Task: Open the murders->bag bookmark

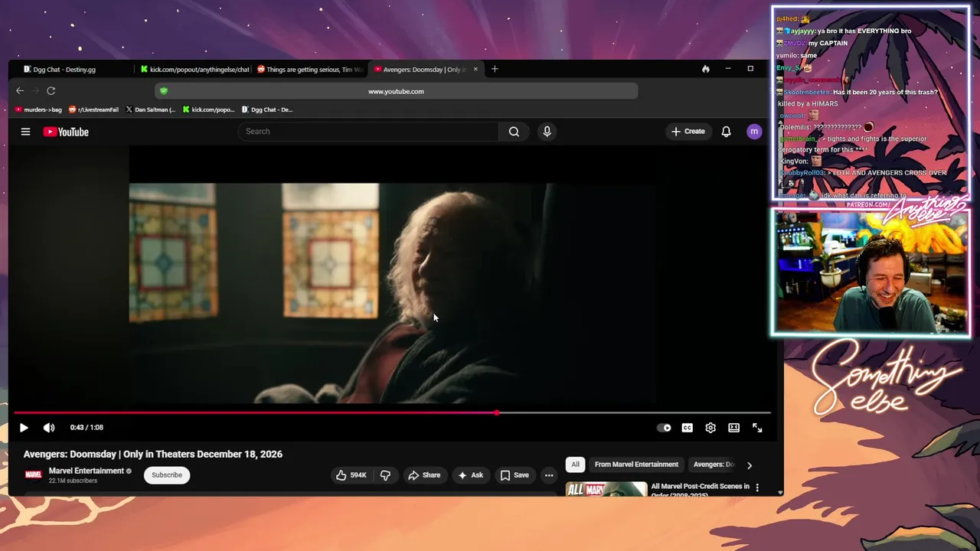Action: [38, 109]
